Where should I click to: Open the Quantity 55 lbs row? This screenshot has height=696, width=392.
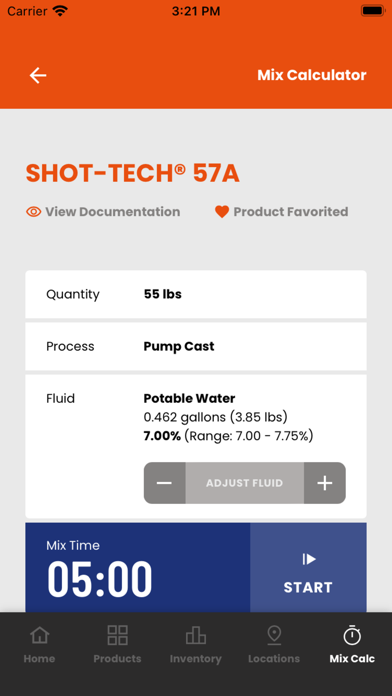[196, 294]
